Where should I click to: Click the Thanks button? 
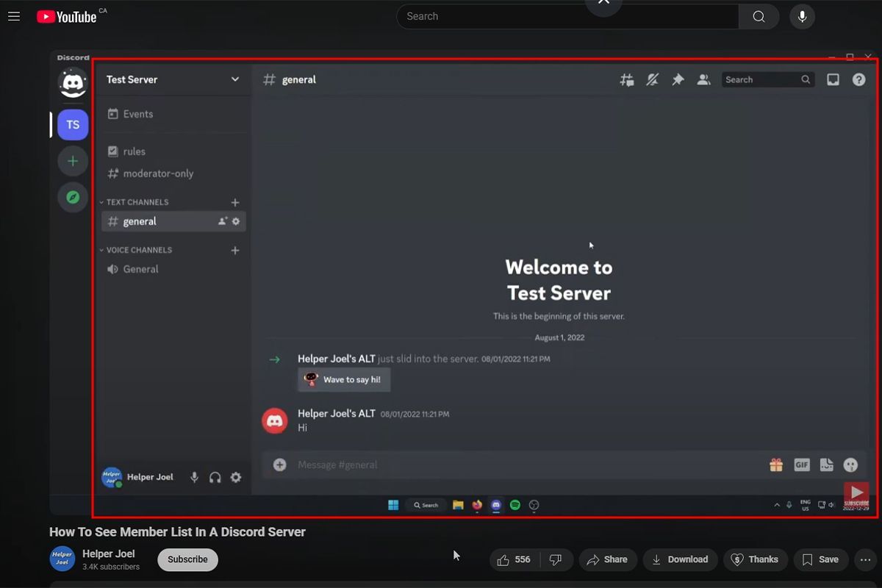[756, 559]
